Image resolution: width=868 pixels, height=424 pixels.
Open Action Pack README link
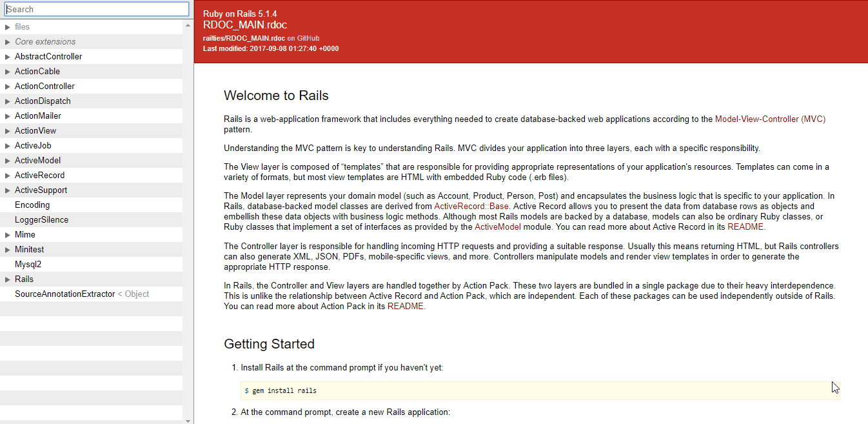pos(406,307)
